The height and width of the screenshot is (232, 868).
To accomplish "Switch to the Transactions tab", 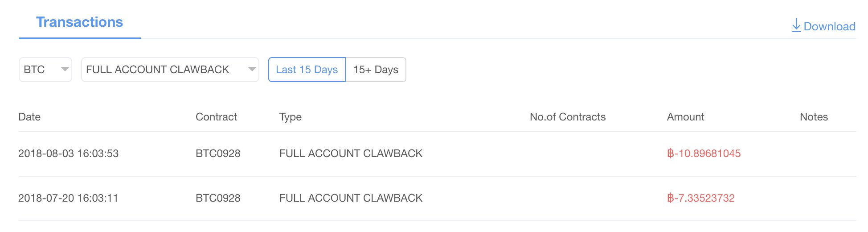I will pos(79,22).
